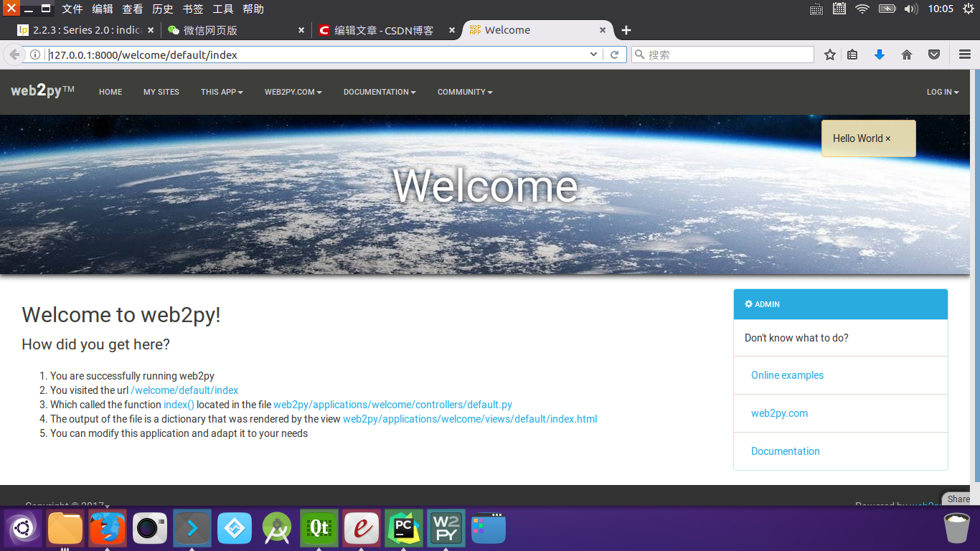Screen dimensions: 980x551
Task: Open the site info icon in address bar
Action: click(x=34, y=55)
